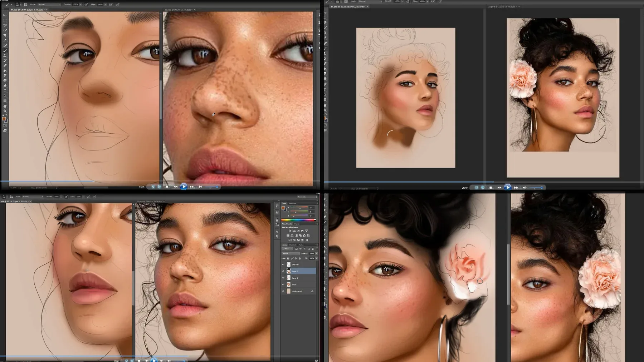Enable Lock transparent pixels in Layers panel

[288, 258]
